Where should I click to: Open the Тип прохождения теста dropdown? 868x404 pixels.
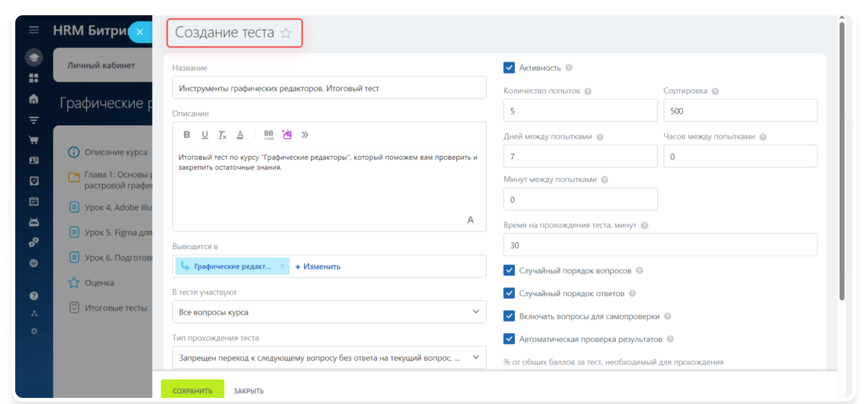(x=329, y=358)
